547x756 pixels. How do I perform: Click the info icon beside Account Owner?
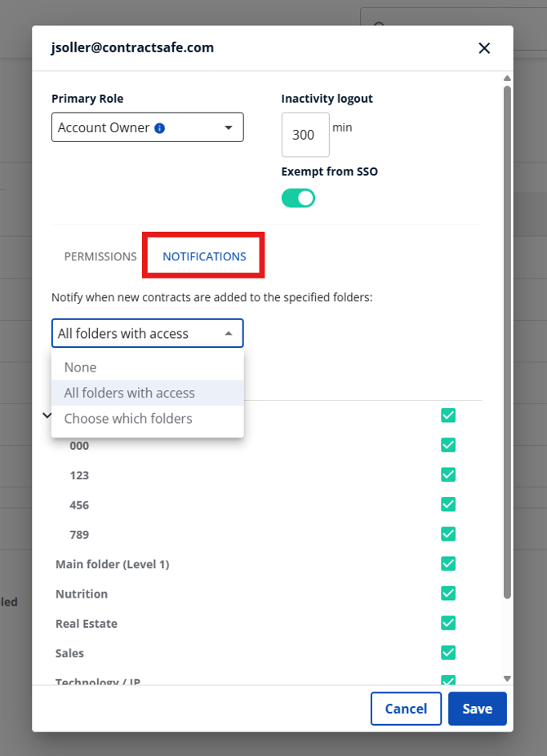point(160,128)
